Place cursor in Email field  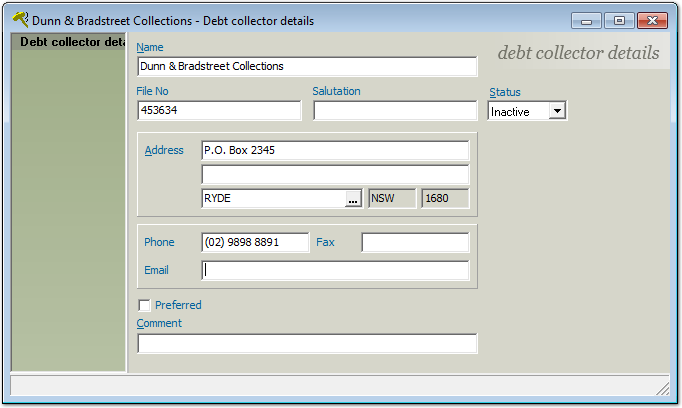(x=334, y=271)
